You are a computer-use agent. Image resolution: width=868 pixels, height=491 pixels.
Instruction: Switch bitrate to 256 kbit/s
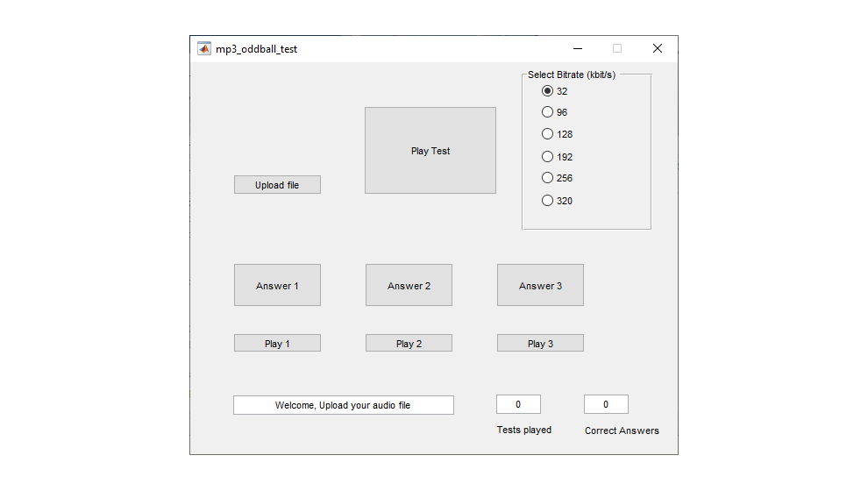pyautogui.click(x=557, y=178)
